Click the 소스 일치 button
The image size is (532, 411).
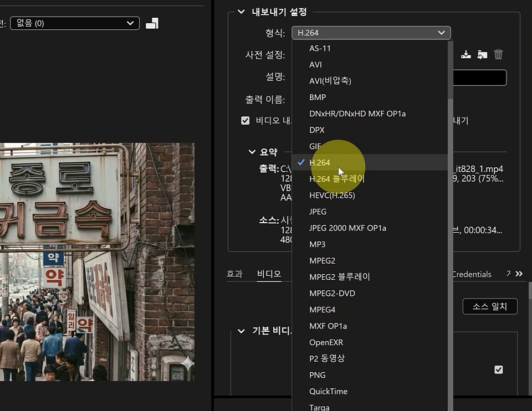click(x=490, y=306)
